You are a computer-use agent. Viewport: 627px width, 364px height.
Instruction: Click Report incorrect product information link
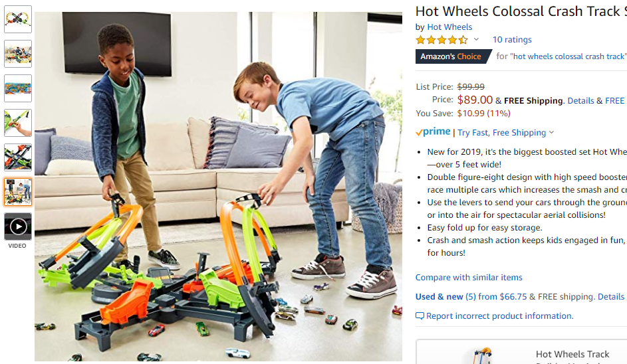[499, 316]
